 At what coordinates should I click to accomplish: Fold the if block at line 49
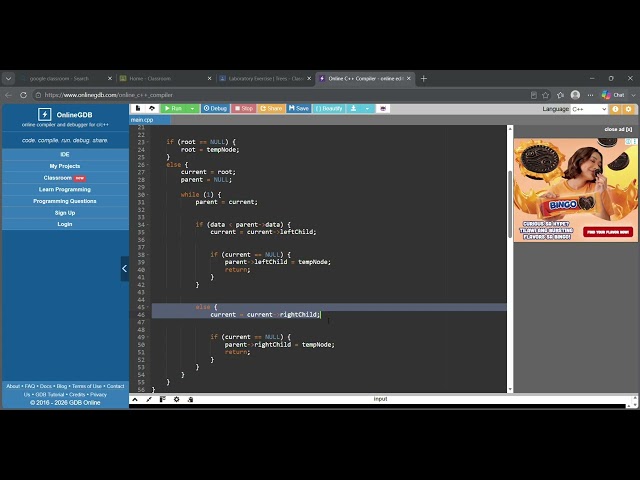pos(148,337)
